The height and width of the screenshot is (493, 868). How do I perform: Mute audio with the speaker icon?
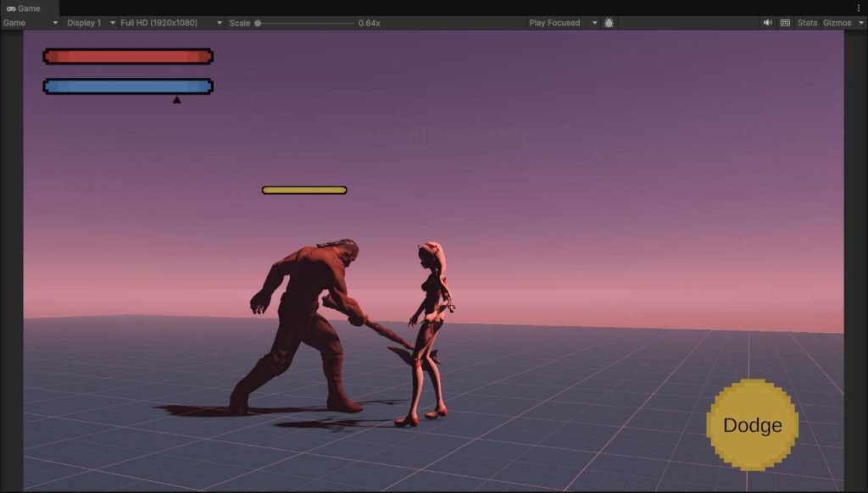768,23
